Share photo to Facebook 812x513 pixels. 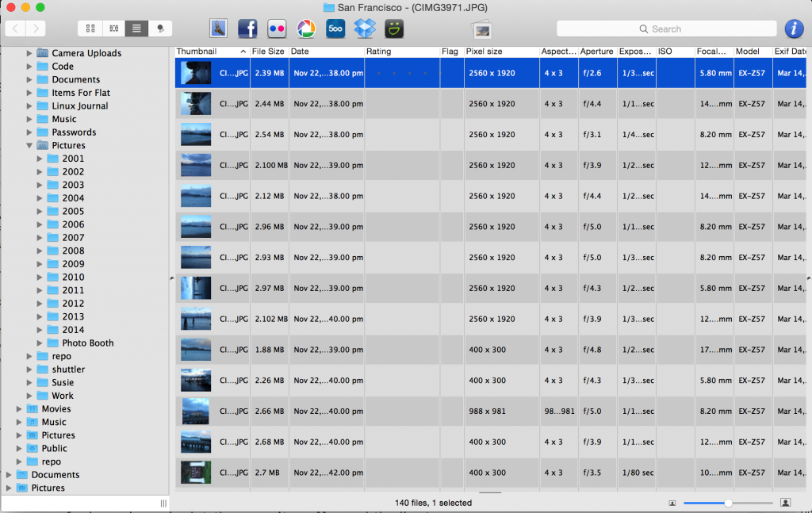247,29
